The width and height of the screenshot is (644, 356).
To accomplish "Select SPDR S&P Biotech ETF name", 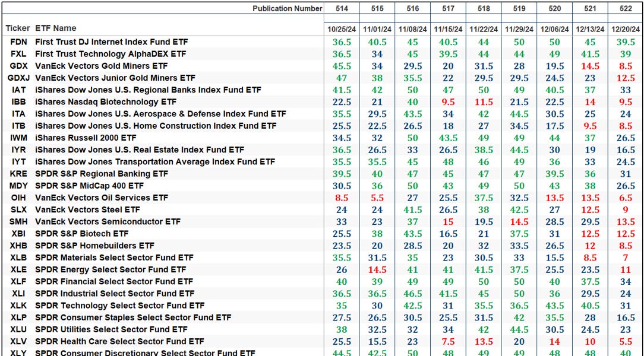I will click(82, 234).
